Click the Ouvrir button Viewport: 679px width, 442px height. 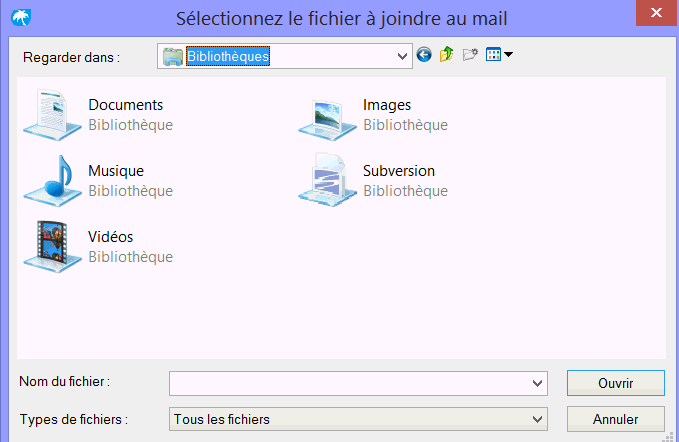[x=616, y=383]
